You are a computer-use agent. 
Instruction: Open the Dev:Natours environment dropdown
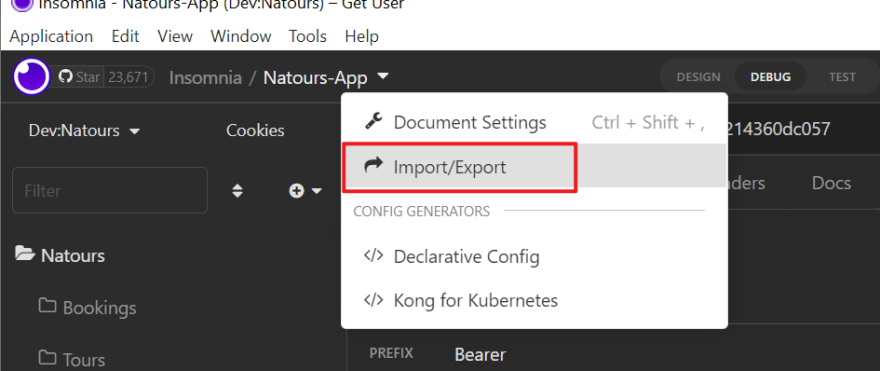click(84, 131)
